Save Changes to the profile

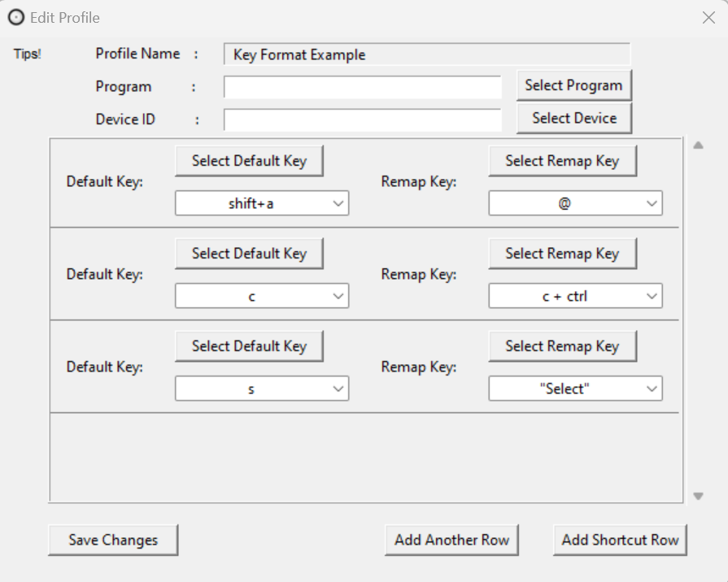(112, 539)
